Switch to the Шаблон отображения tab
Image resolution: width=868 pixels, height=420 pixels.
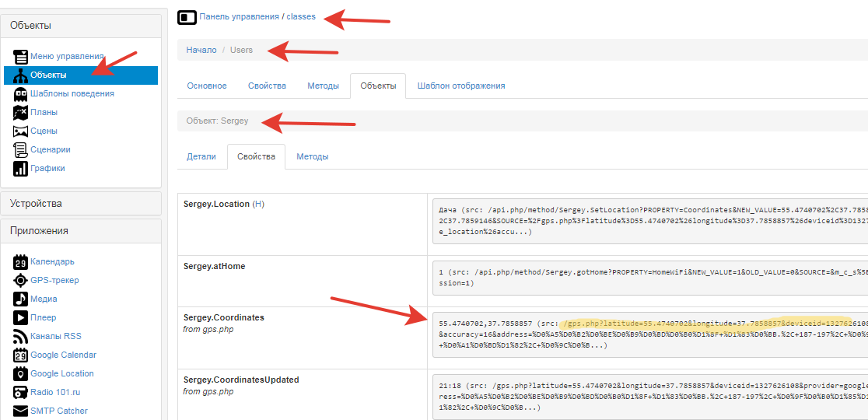[460, 86]
